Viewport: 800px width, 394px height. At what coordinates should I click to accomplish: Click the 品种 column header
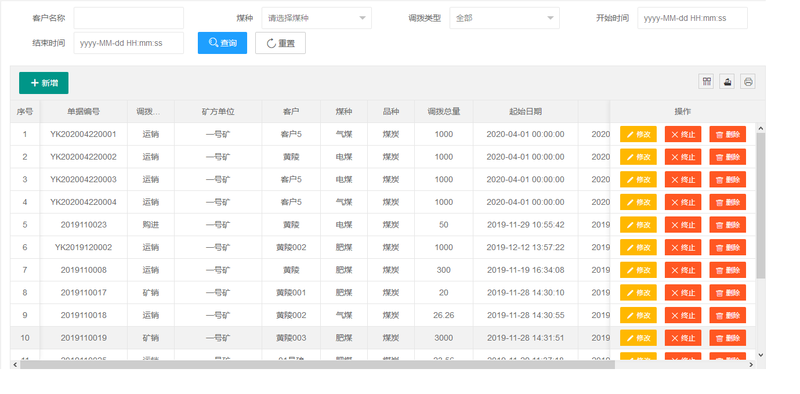pyautogui.click(x=391, y=111)
